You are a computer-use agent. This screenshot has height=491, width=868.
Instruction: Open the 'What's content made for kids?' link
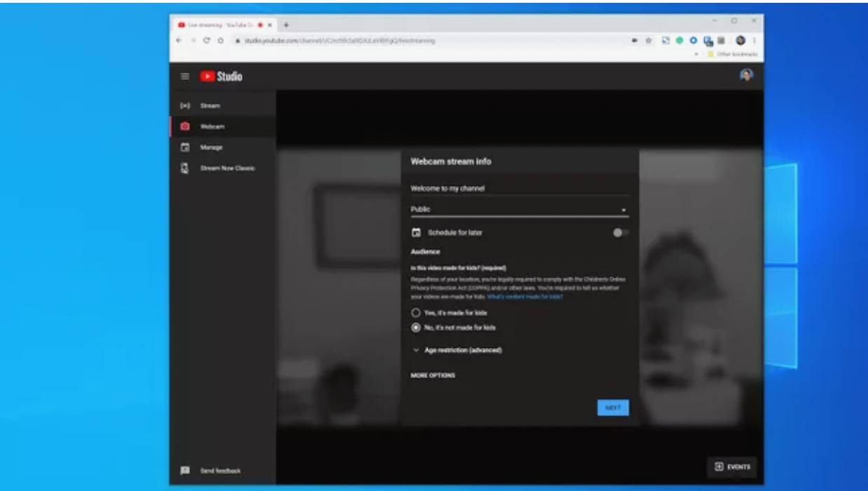(x=525, y=297)
